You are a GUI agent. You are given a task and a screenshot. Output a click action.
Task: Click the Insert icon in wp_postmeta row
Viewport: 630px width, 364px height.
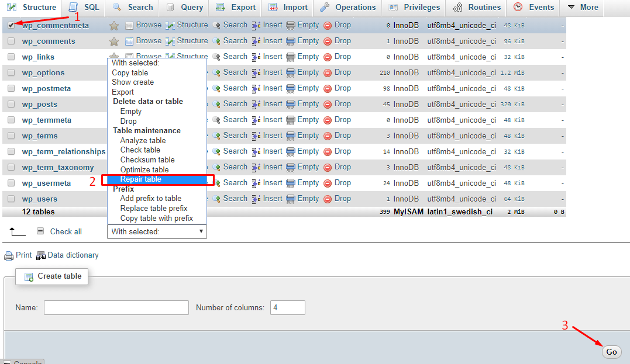click(x=256, y=88)
